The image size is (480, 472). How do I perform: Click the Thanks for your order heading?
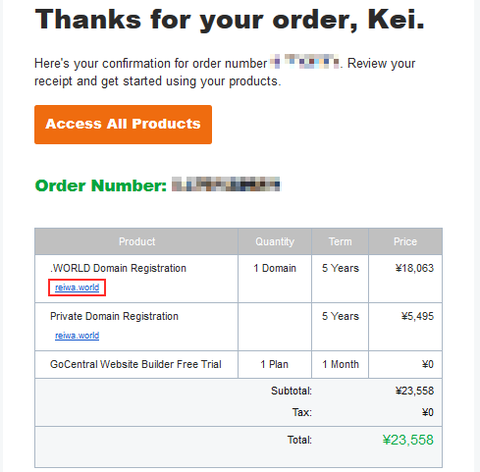(230, 19)
